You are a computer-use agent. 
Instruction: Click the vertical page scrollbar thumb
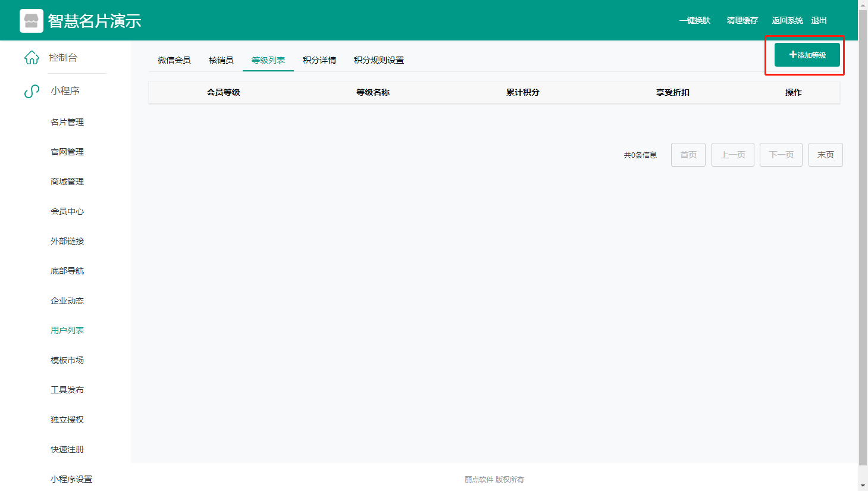(863, 237)
